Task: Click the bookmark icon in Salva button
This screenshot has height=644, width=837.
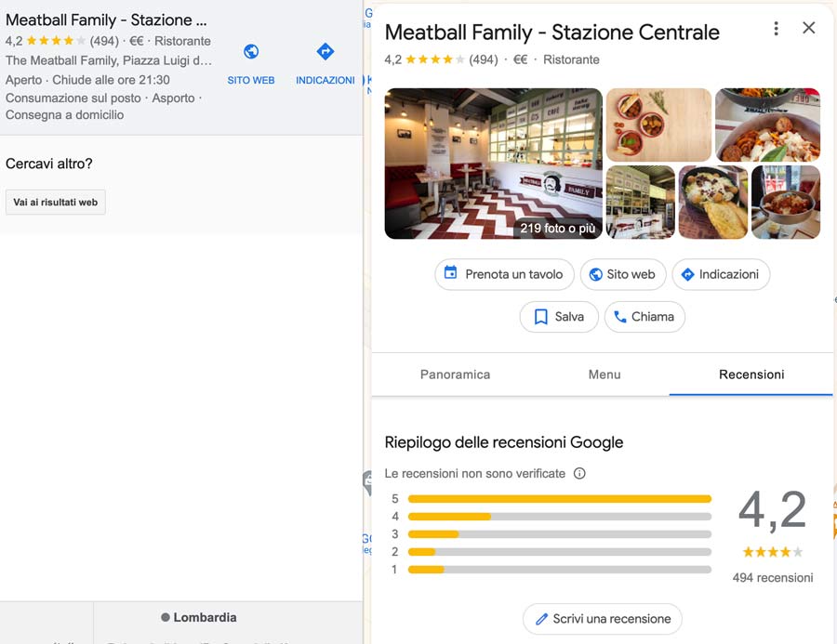Action: click(x=540, y=317)
